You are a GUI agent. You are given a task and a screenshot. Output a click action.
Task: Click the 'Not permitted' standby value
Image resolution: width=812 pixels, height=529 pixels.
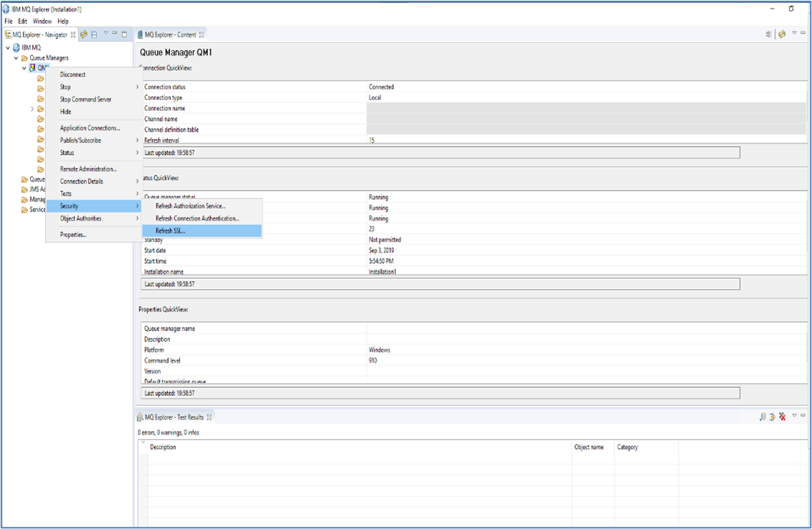point(384,239)
